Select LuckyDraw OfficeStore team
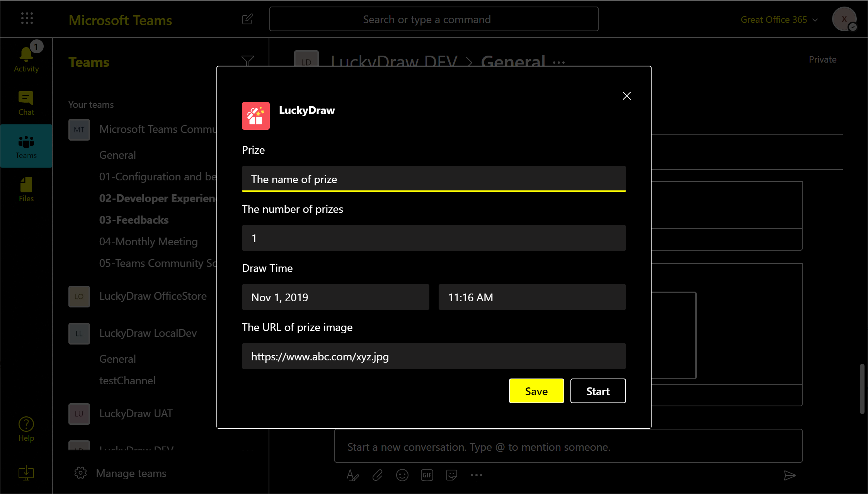This screenshot has height=494, width=868. 153,296
